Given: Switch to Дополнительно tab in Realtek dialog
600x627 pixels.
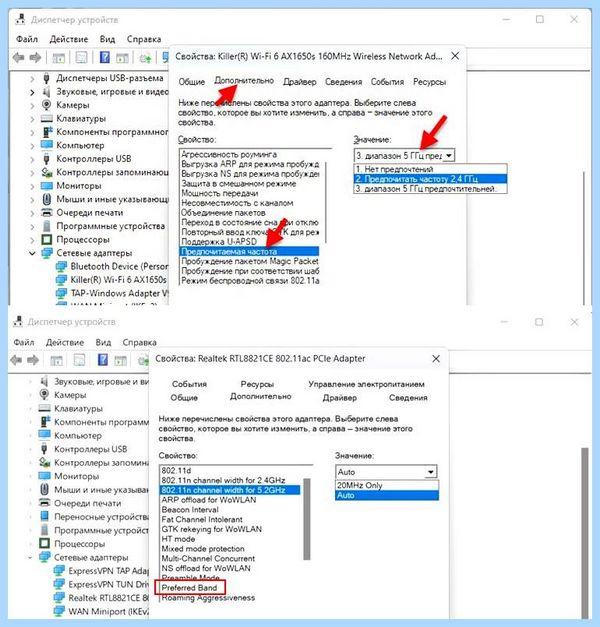Looking at the screenshot, I should tap(260, 397).
